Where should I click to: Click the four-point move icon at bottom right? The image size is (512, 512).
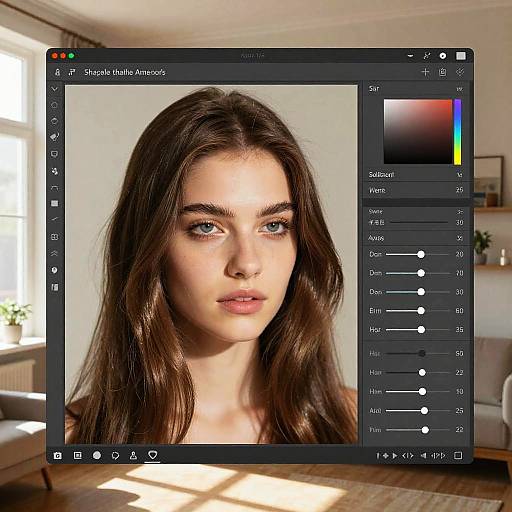[x=386, y=456]
